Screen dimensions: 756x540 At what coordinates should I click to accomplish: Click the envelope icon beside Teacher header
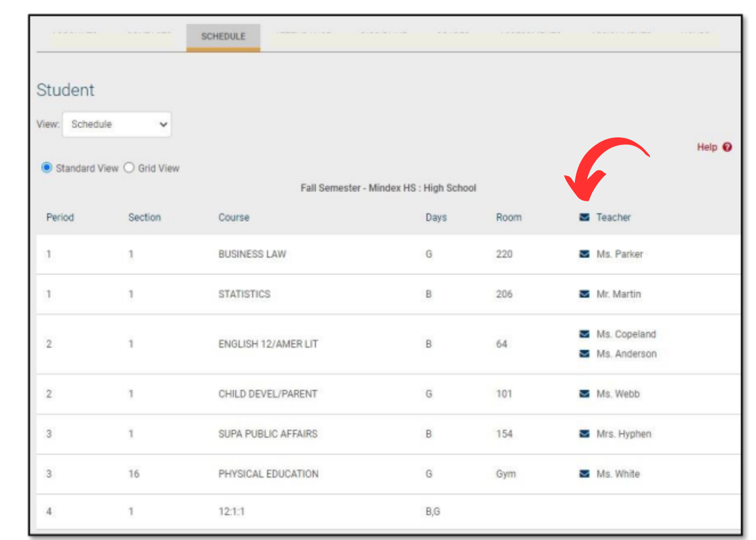[x=584, y=217]
